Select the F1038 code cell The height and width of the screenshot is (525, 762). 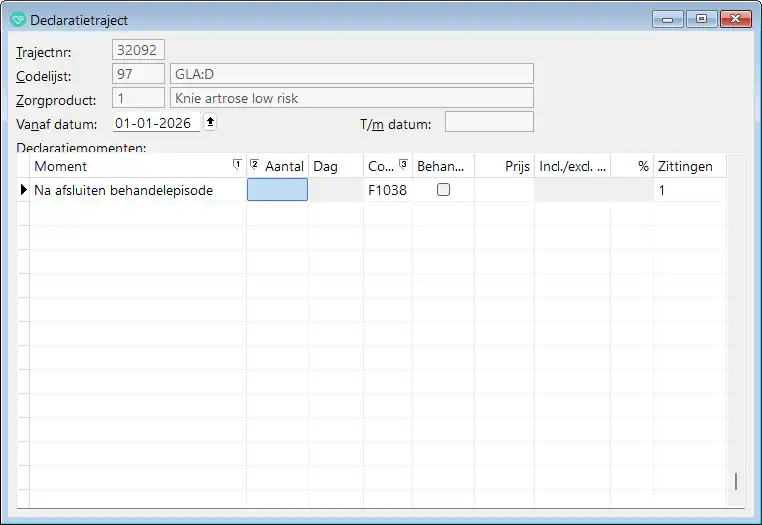387,190
